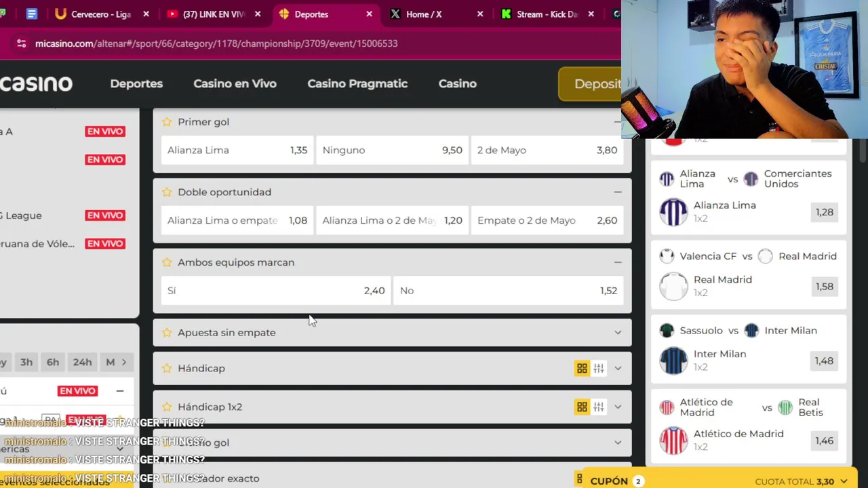Click the micasino.com address bar URL
868x488 pixels.
coord(216,43)
